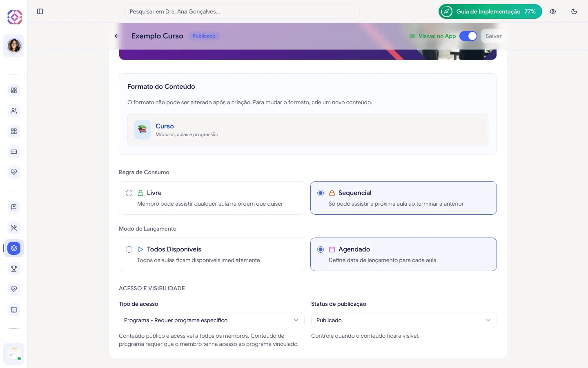Click the Exemplo Curso title
The width and height of the screenshot is (588, 368).
157,36
